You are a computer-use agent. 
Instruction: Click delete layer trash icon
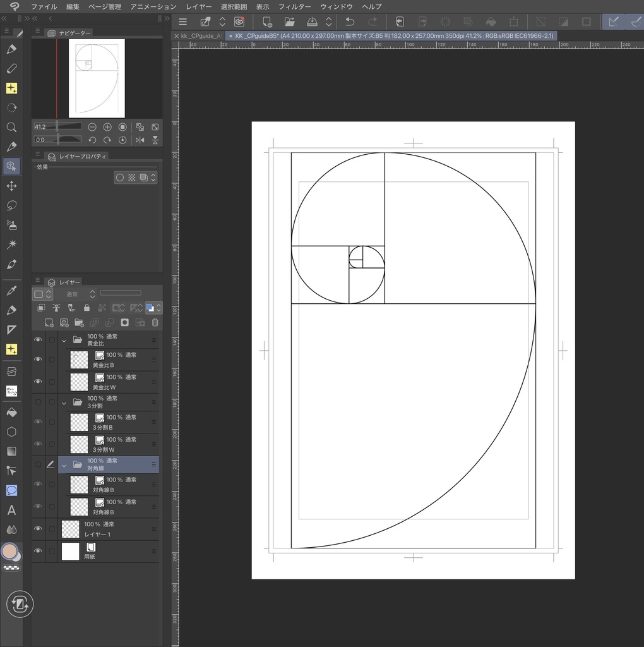(155, 323)
